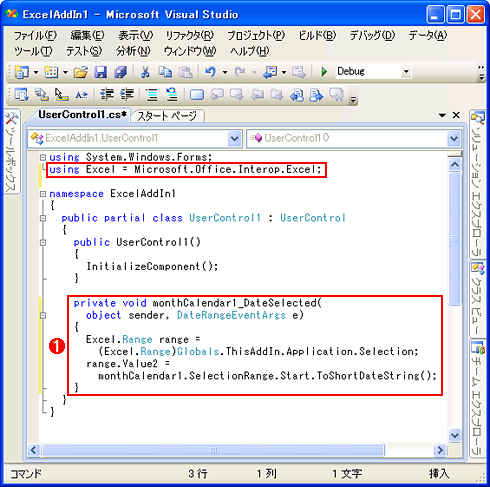This screenshot has height=487, width=490.
Task: Open the active files list arrow by the tabs
Action: (442, 115)
